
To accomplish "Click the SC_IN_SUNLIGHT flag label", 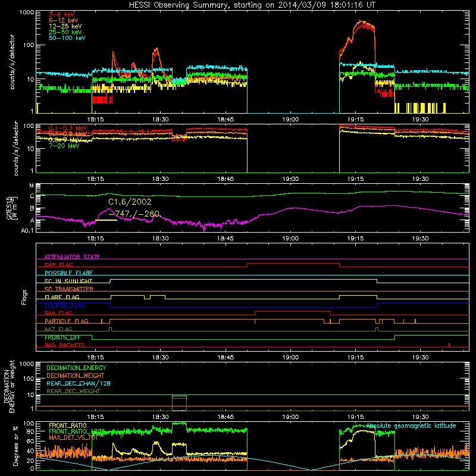I will pyautogui.click(x=68, y=281).
